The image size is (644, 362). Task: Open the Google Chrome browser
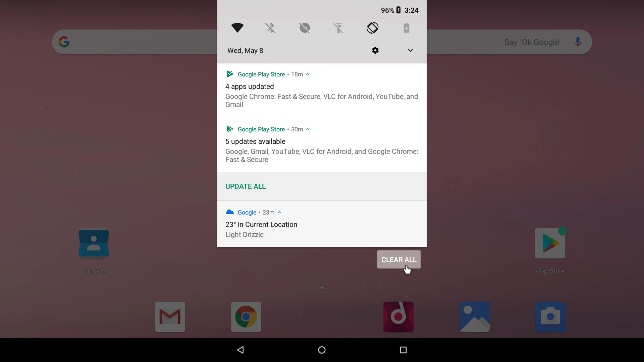click(x=246, y=317)
